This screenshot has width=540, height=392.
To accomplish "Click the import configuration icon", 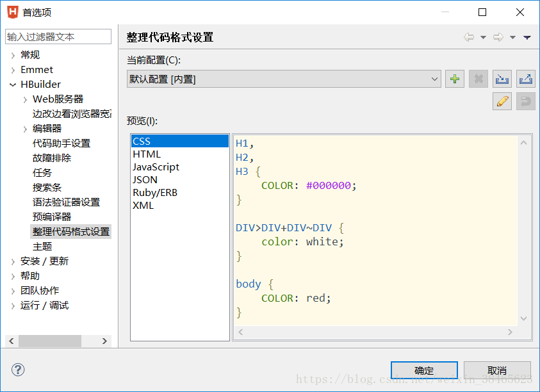I will (502, 79).
